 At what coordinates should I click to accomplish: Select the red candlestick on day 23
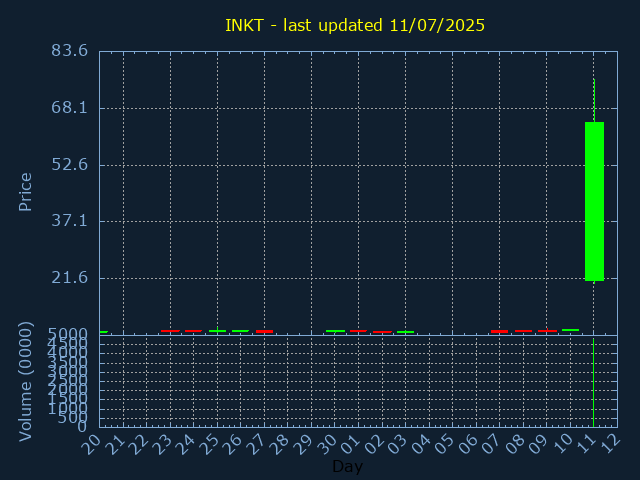tap(170, 331)
